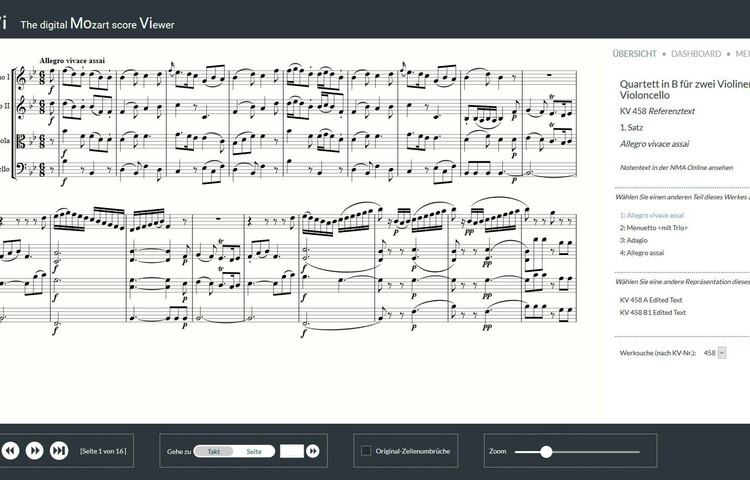750x480 pixels.
Task: Jump to the last page button
Action: point(59,451)
